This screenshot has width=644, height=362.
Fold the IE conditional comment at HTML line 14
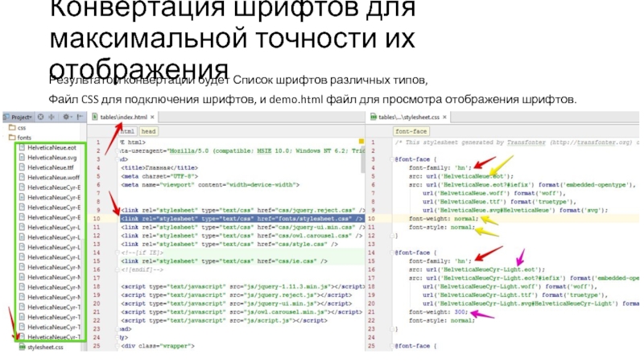click(118, 253)
